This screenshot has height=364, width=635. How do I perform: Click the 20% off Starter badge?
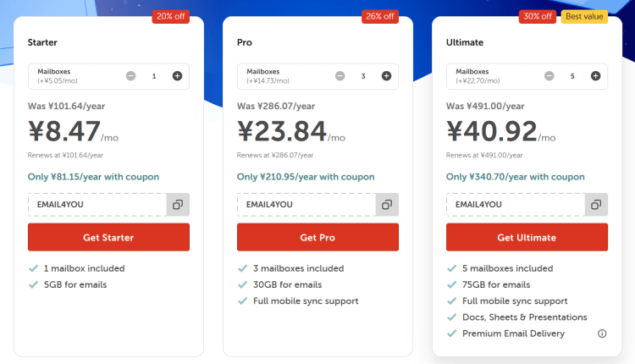click(170, 17)
